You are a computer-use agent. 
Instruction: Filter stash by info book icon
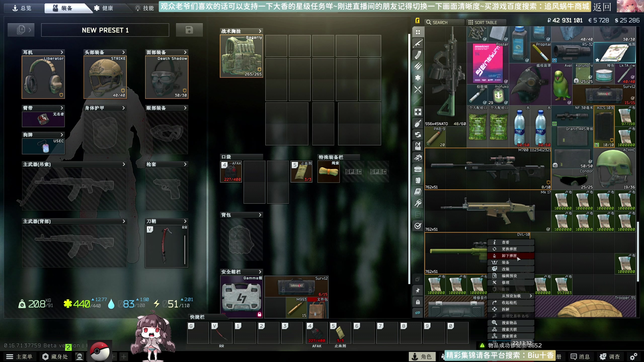(x=418, y=192)
